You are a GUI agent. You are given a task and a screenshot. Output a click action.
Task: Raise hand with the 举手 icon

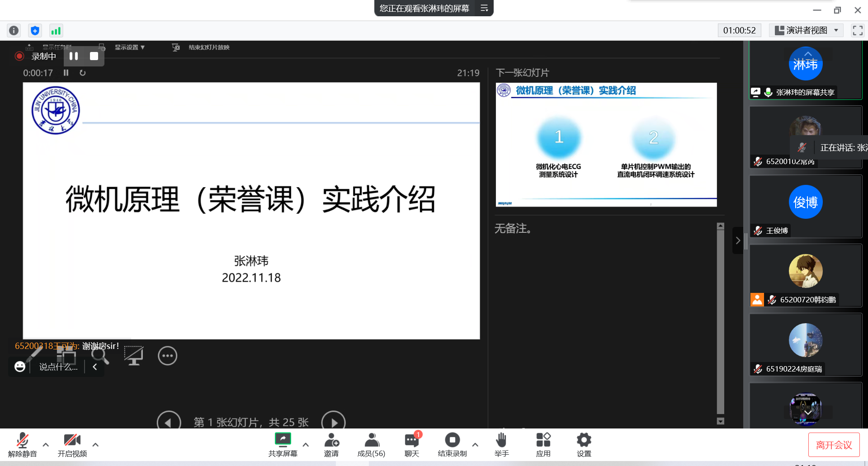(x=501, y=444)
